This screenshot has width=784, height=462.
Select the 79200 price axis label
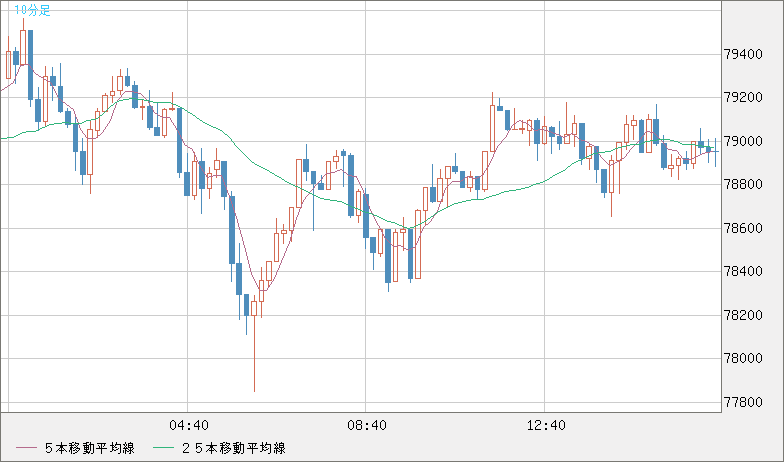coord(744,98)
